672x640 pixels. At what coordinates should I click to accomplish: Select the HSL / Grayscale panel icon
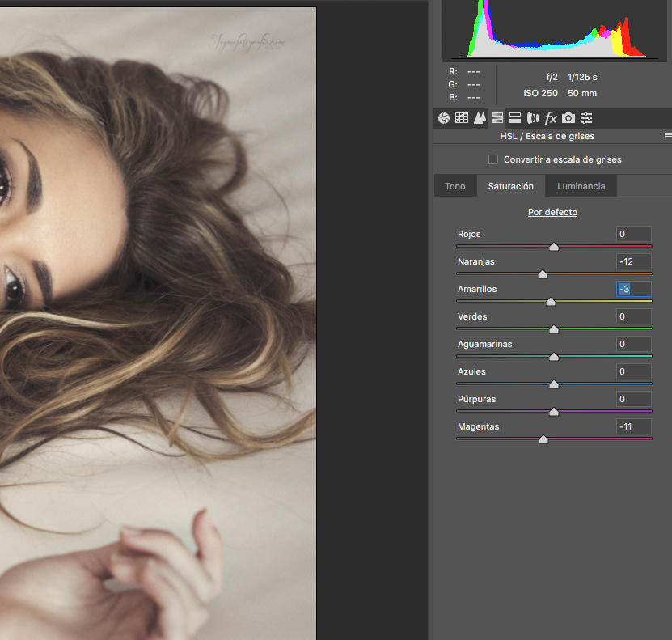497,118
